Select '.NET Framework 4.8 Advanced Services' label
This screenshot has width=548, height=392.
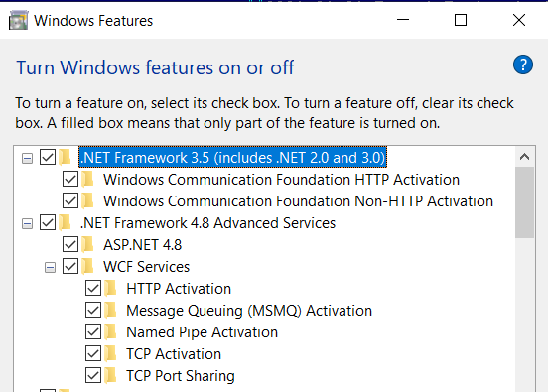click(x=207, y=223)
